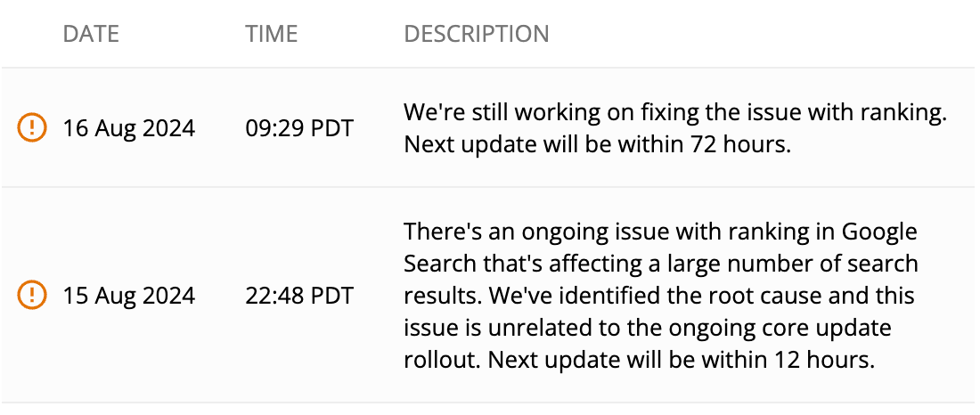
Task: Click the orange alert icon beside 15 Aug 2024
Action: (x=31, y=294)
